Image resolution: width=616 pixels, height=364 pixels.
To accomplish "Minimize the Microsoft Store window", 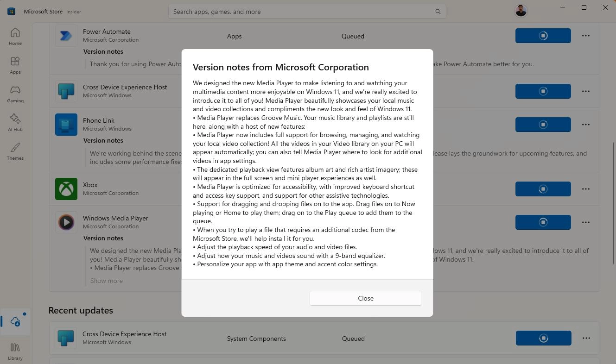I will [563, 7].
